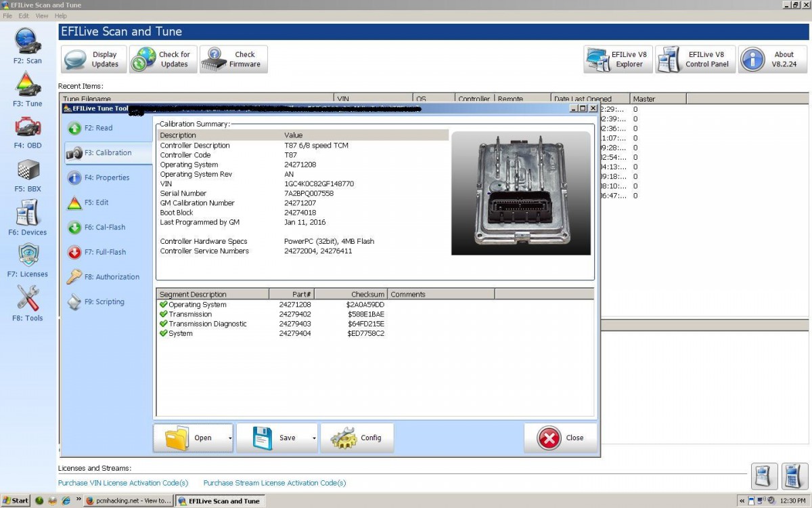Open the F6: Devices section
This screenshot has height=508, width=812.
pyautogui.click(x=28, y=218)
